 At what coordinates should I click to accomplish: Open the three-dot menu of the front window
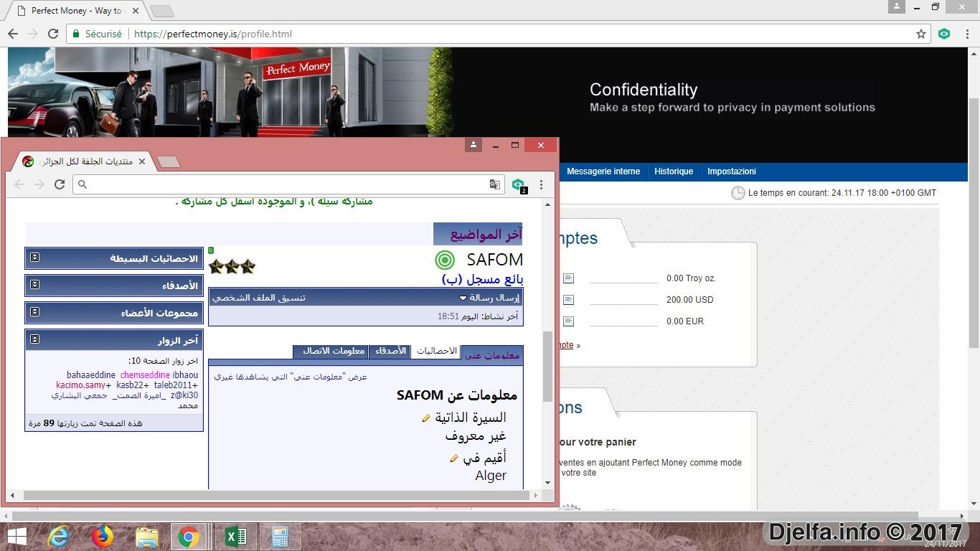click(541, 184)
